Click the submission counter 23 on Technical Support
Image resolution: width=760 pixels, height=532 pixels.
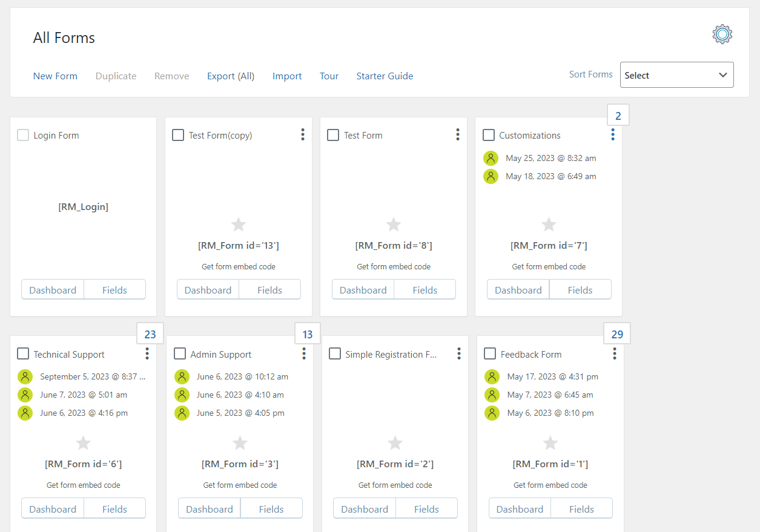coord(150,333)
